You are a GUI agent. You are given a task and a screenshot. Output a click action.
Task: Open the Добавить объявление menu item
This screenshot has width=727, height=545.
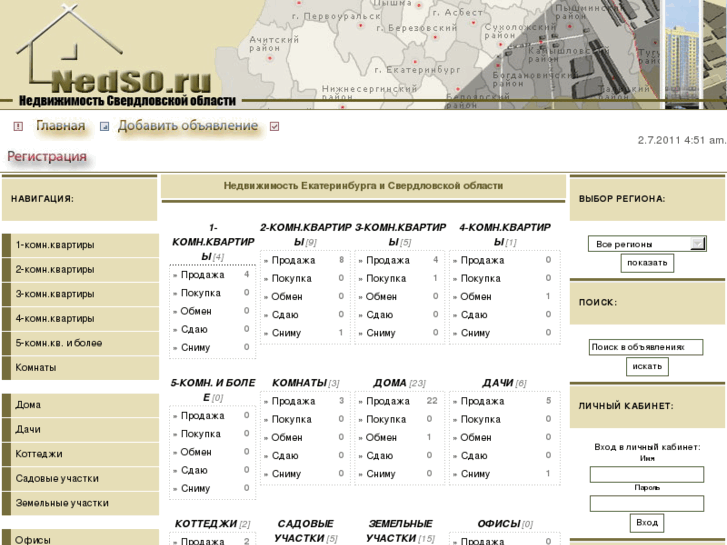pyautogui.click(x=188, y=126)
